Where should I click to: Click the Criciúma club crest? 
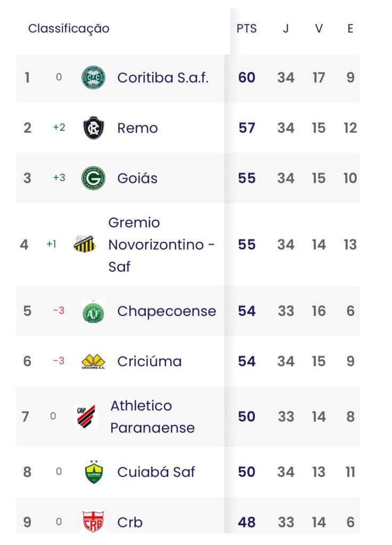[93, 361]
